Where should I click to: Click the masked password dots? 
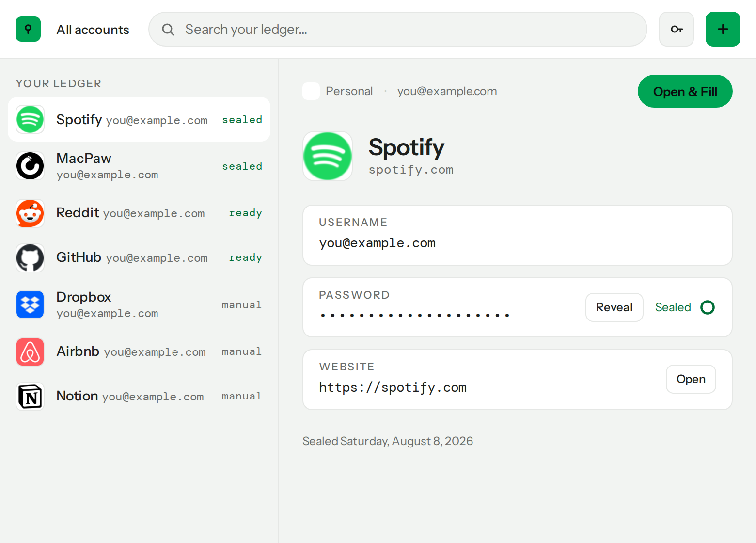415,315
